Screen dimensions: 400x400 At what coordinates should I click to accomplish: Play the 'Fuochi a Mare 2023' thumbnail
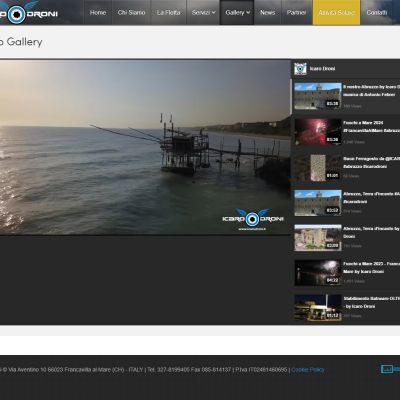click(x=318, y=273)
